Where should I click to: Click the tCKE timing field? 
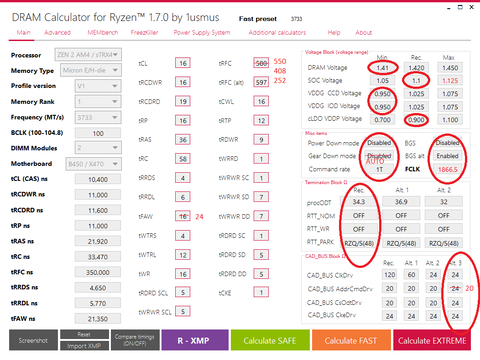(261, 292)
